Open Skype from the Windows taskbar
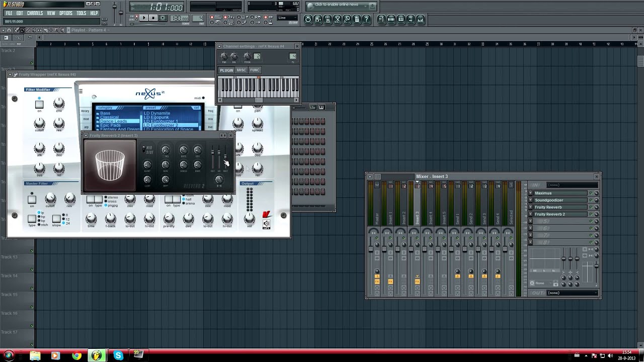 [118, 355]
